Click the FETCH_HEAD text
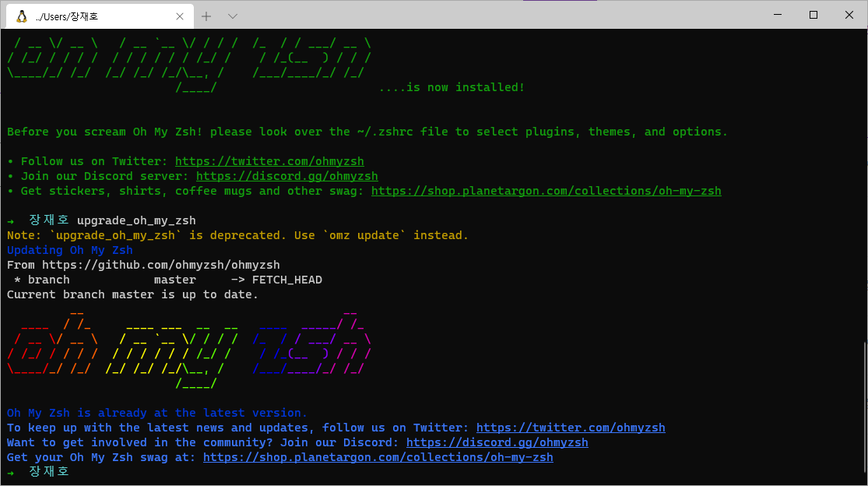Viewport: 868px width, 486px height. (286, 280)
